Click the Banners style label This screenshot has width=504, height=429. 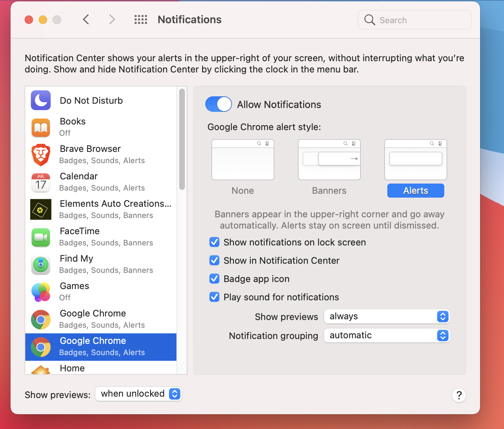coord(329,191)
